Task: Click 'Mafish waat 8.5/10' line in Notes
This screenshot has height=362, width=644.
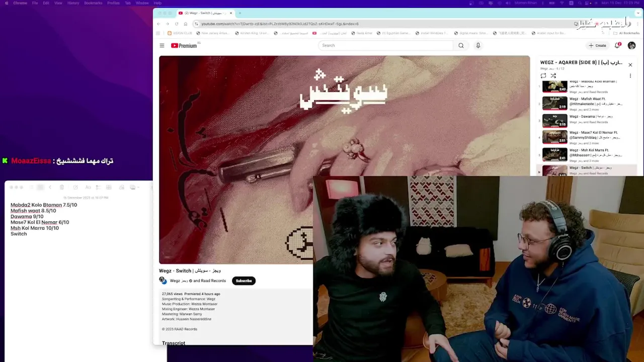Action: tap(33, 211)
